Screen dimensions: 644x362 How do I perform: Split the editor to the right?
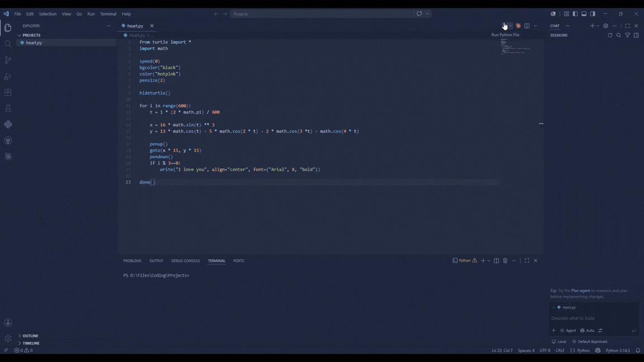pos(527,26)
